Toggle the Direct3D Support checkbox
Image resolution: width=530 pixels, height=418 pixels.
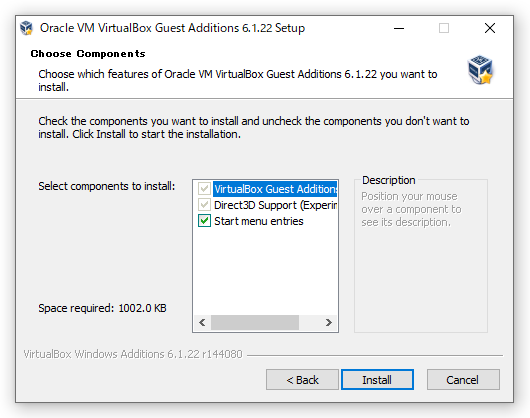point(204,205)
